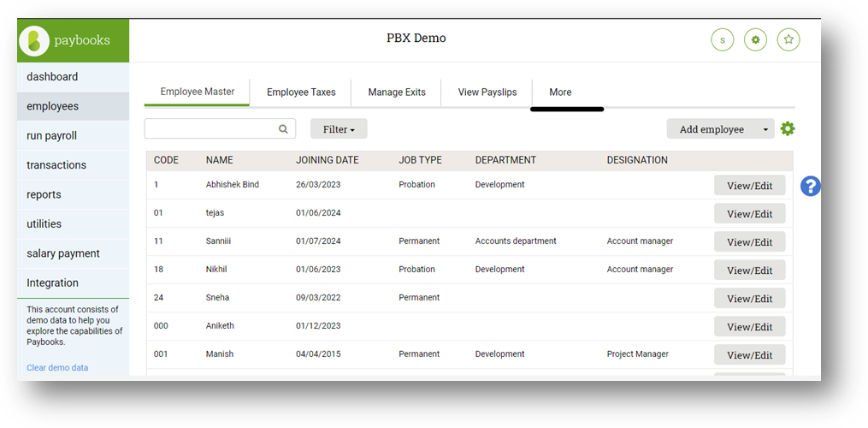Image resolution: width=868 pixels, height=428 pixels.
Task: Click employee code 000
Action: pyautogui.click(x=161, y=326)
